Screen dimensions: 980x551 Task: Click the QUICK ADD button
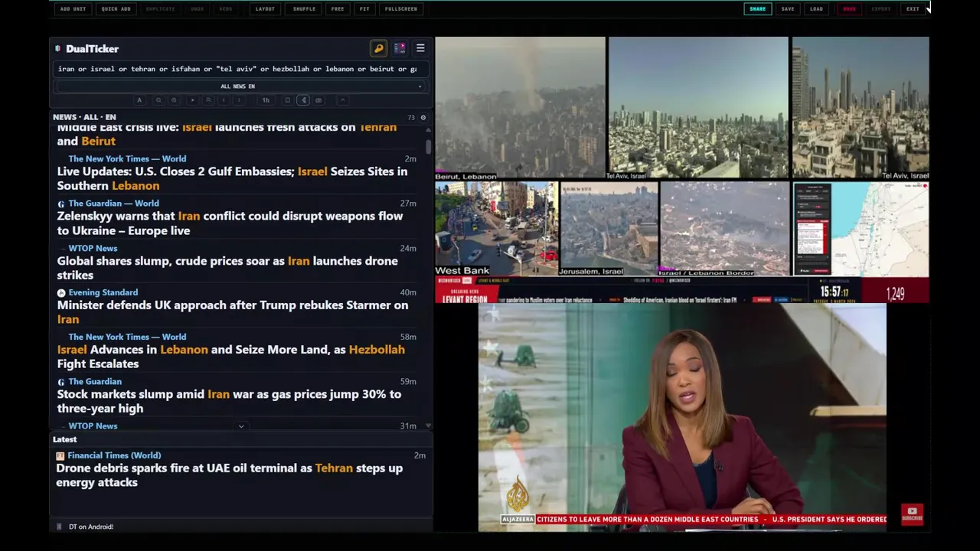pos(116,9)
